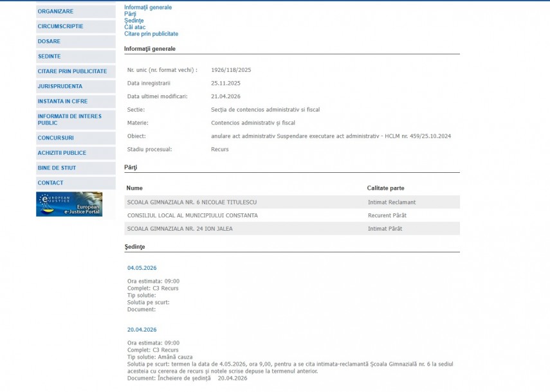The image size is (550, 392).
Task: Open the ORGANIZARE sidebar menu item
Action: (56, 12)
